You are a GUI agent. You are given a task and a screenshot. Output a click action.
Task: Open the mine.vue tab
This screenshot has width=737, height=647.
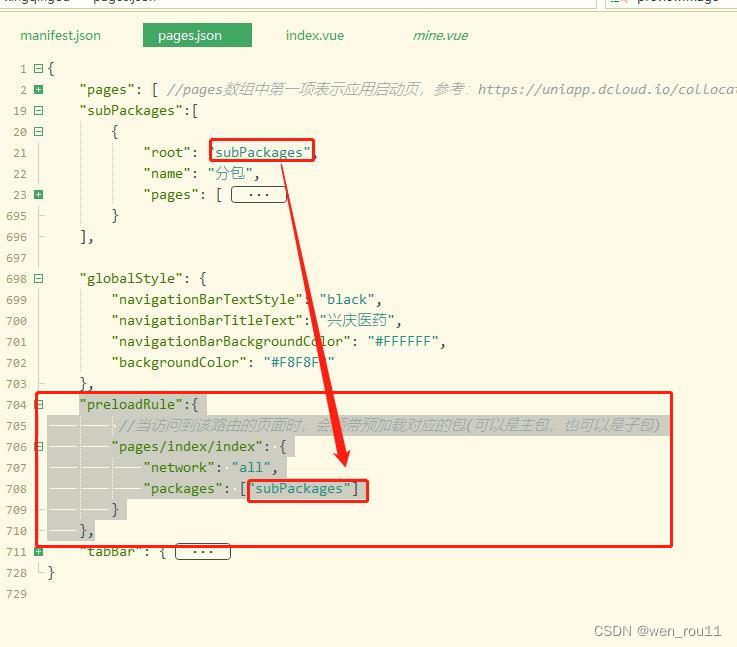440,36
